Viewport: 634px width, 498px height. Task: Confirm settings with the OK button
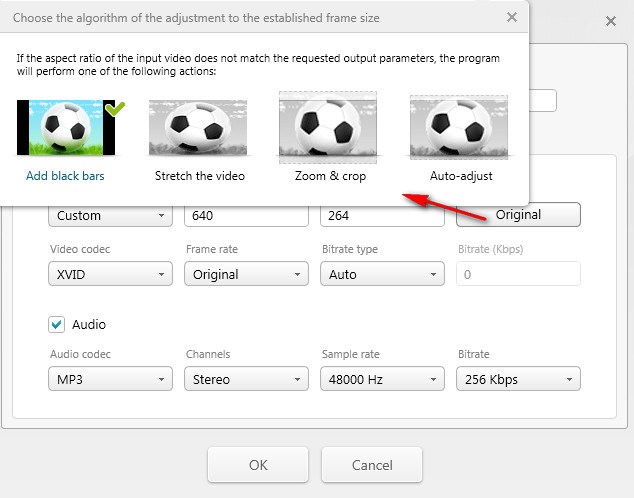[x=258, y=465]
